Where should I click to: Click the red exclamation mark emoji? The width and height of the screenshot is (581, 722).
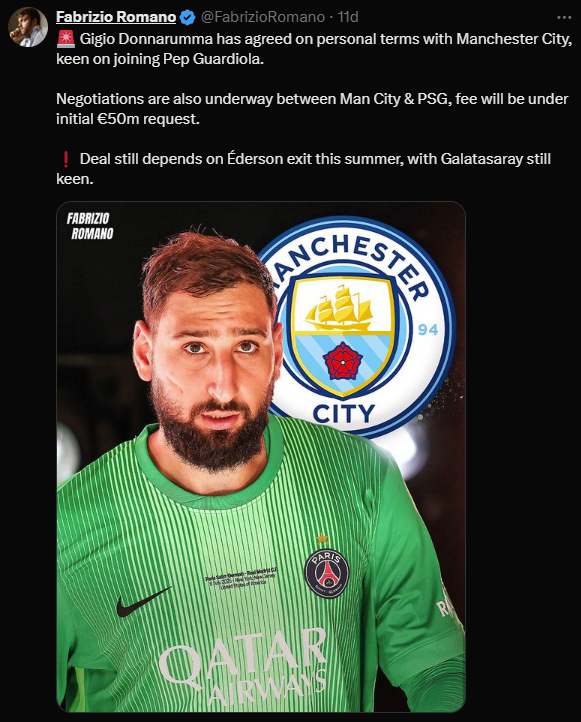click(x=65, y=159)
